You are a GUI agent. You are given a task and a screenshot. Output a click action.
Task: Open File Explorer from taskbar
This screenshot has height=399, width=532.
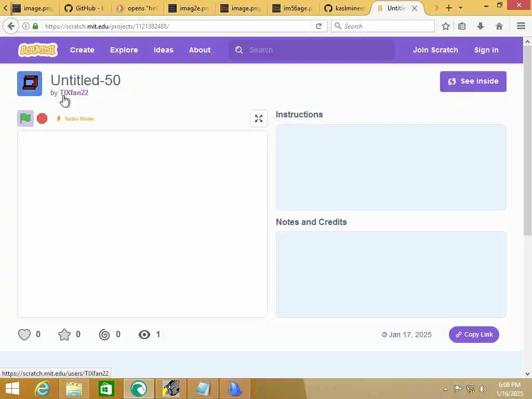pos(74,389)
